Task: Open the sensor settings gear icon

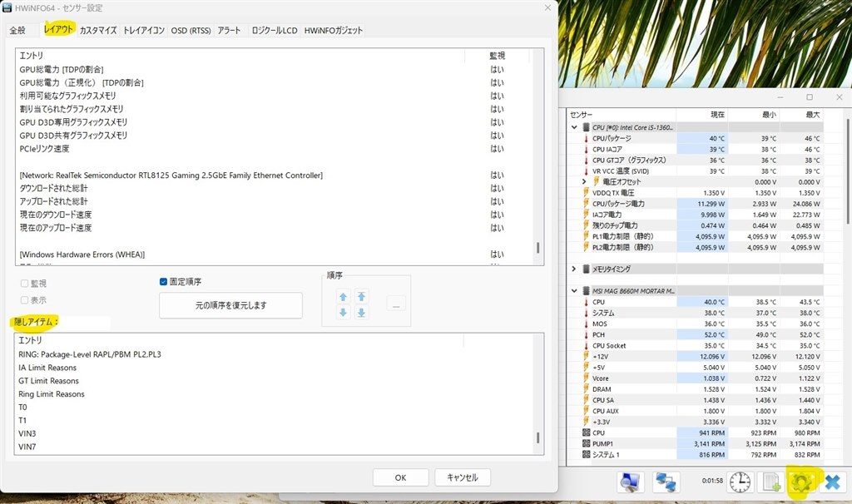Action: tap(801, 482)
